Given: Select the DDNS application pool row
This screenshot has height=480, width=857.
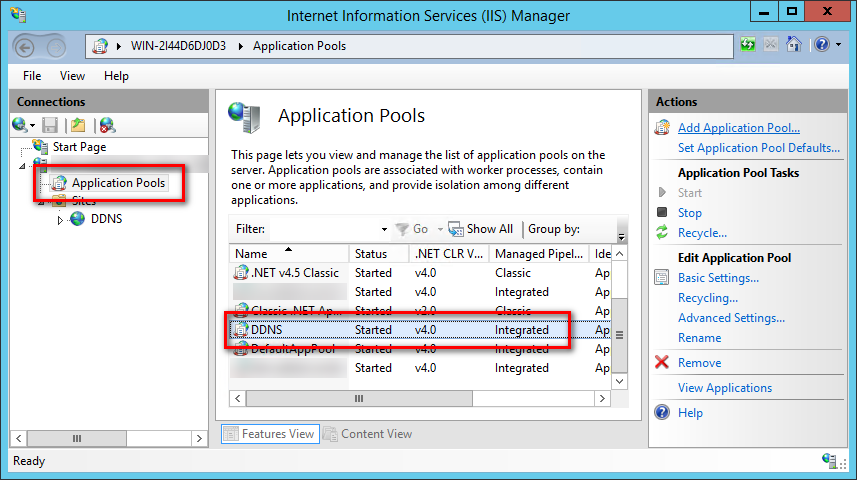Looking at the screenshot, I should coord(420,330).
